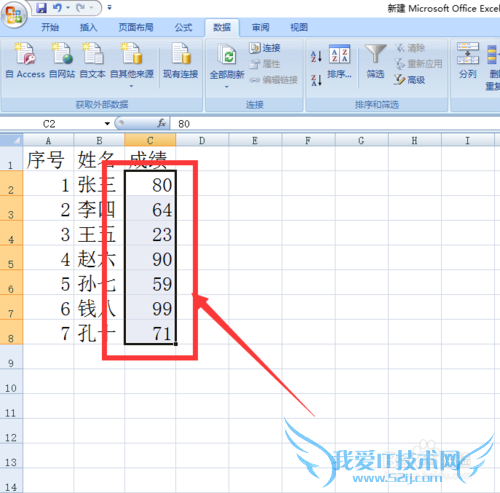Viewport: 500px width, 493px height.
Task: Select column A header
Action: 48,140
